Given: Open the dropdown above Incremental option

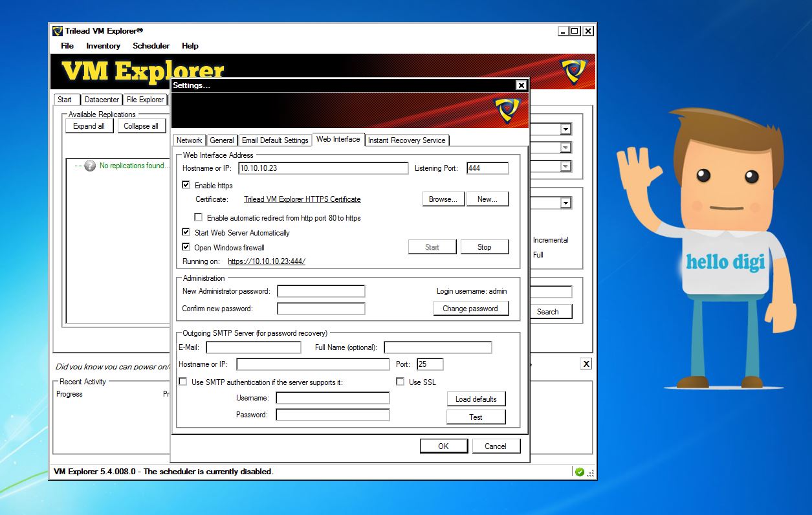Looking at the screenshot, I should point(565,203).
